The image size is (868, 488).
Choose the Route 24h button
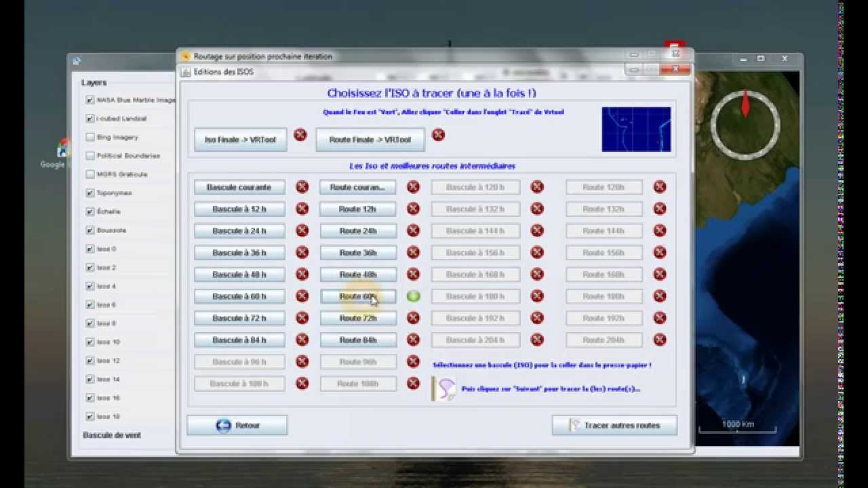point(358,230)
